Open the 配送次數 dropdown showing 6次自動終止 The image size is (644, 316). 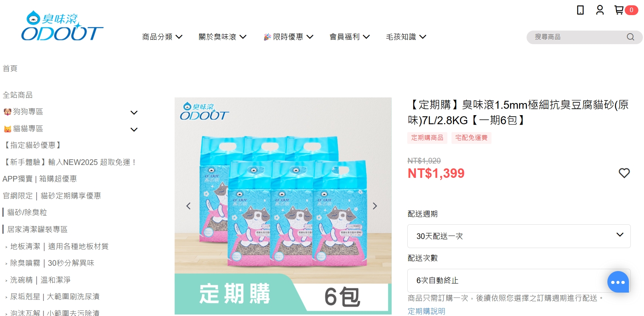[x=519, y=281]
